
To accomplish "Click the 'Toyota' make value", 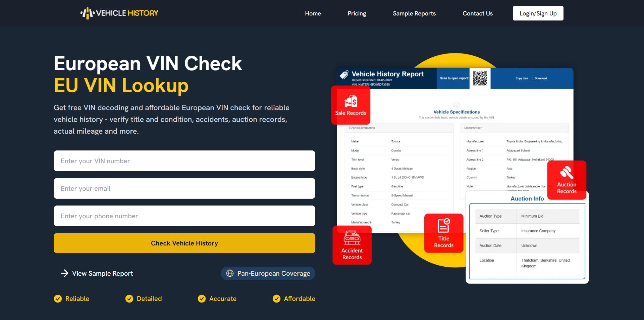I will [x=395, y=142].
